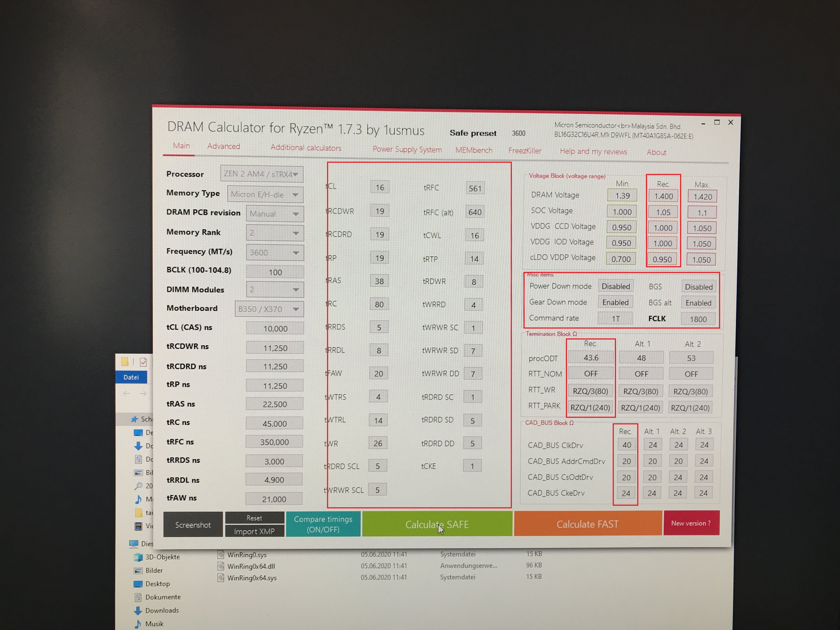The width and height of the screenshot is (840, 630).
Task: Click the WinRing0.sys file icon
Action: 221,555
